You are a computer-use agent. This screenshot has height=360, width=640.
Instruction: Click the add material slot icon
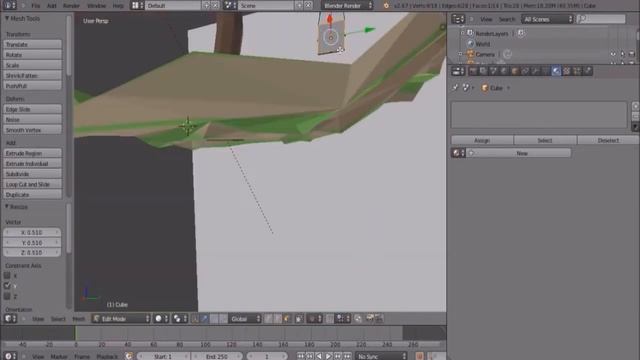pos(636,106)
